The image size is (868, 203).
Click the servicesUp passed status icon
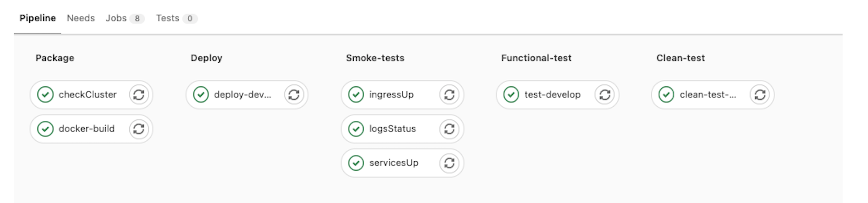356,163
